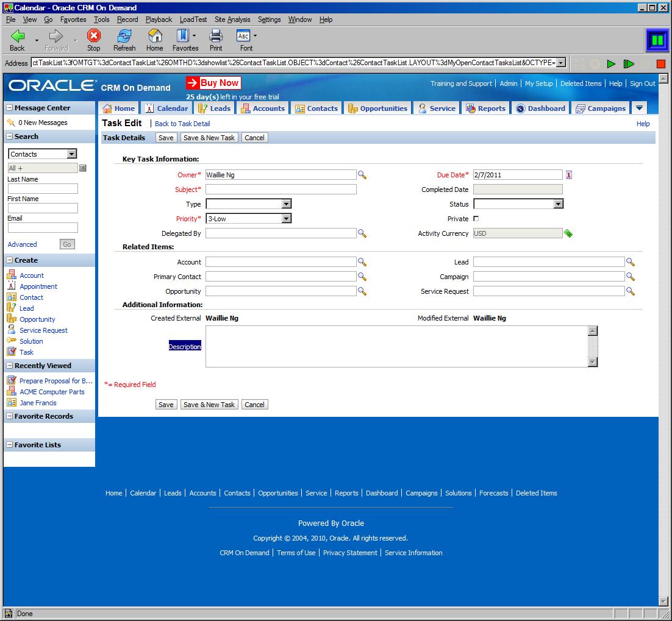Click the Sign Out link
Viewport: 672px width, 621px height.
642,83
